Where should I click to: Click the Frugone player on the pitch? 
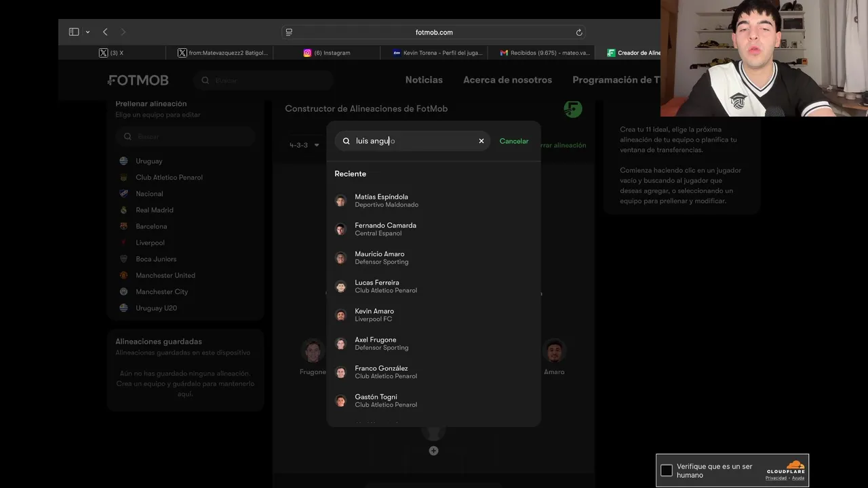coord(313,357)
